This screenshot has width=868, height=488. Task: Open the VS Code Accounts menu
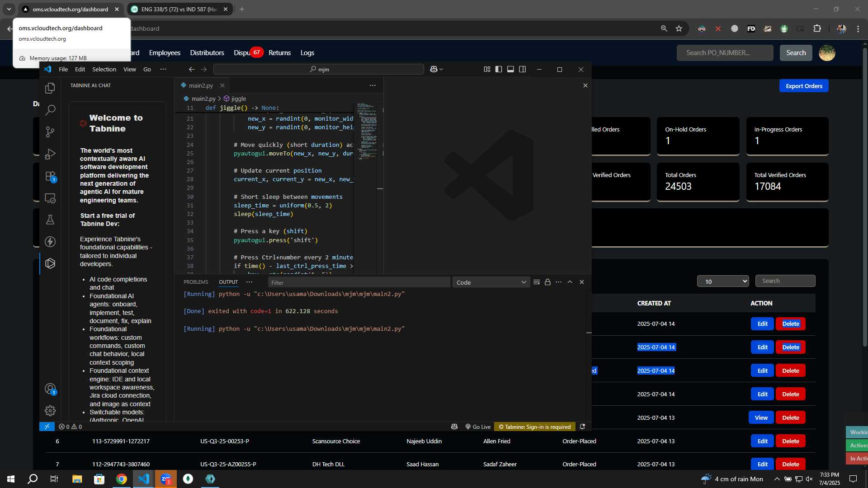(50, 389)
